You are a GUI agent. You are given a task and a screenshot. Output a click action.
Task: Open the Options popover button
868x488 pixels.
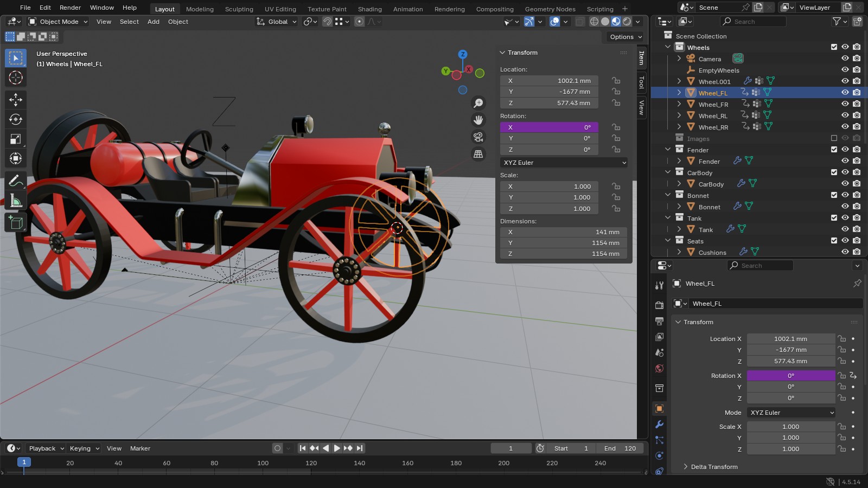[x=625, y=37]
